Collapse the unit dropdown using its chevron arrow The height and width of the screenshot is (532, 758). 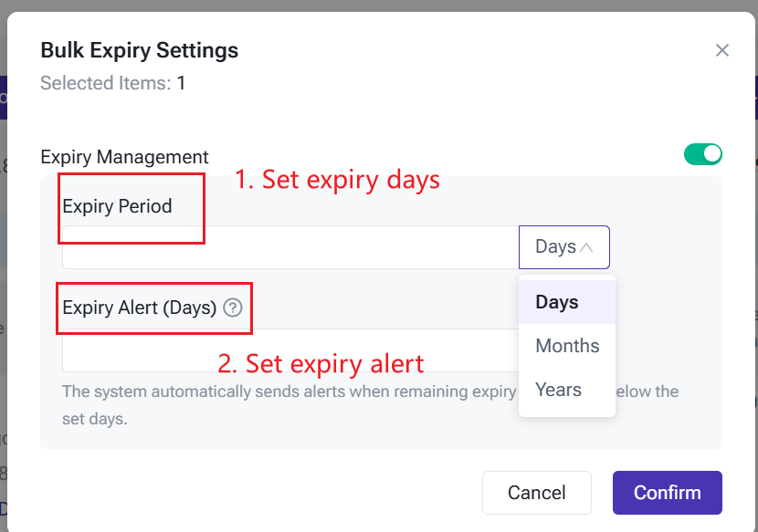pos(586,247)
